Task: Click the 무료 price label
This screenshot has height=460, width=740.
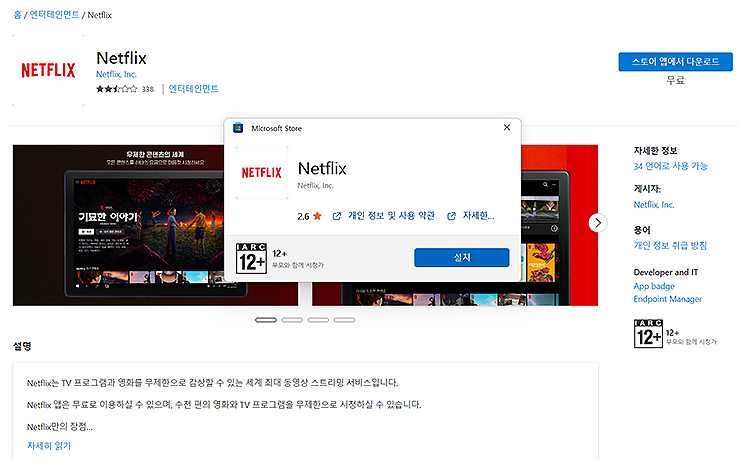Action: [675, 80]
